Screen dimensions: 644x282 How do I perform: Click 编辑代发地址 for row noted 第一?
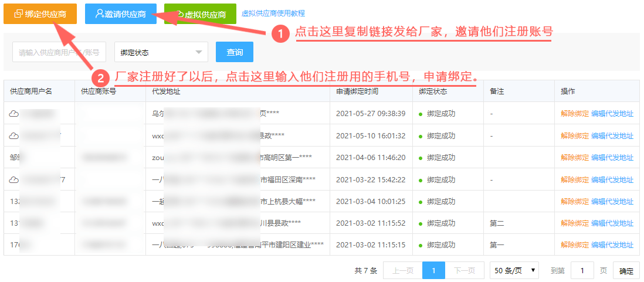(x=612, y=245)
